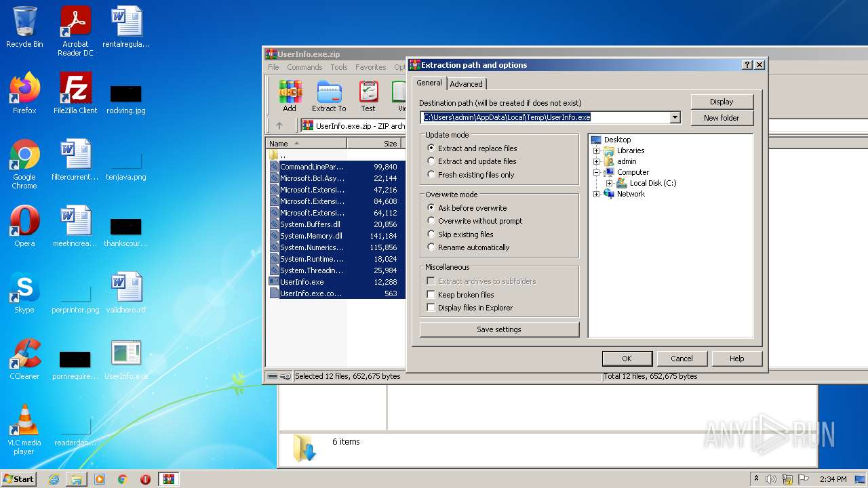Viewport: 868px width, 488px height.
Task: Select the meetincrea Word document icon
Action: [x=75, y=226]
